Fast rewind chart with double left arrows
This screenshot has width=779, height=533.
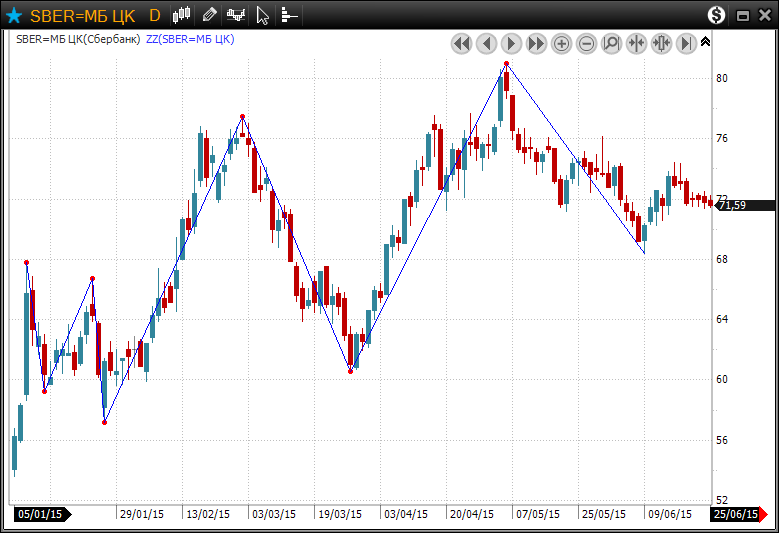coord(461,43)
